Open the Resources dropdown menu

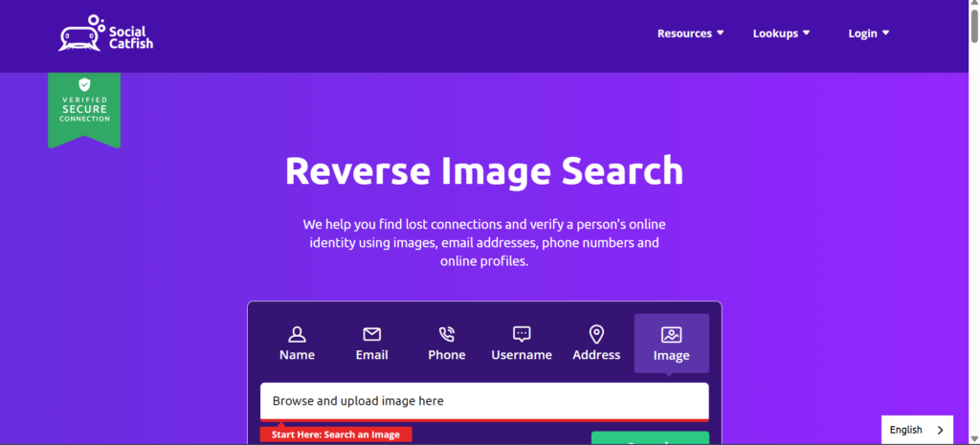[x=690, y=33]
